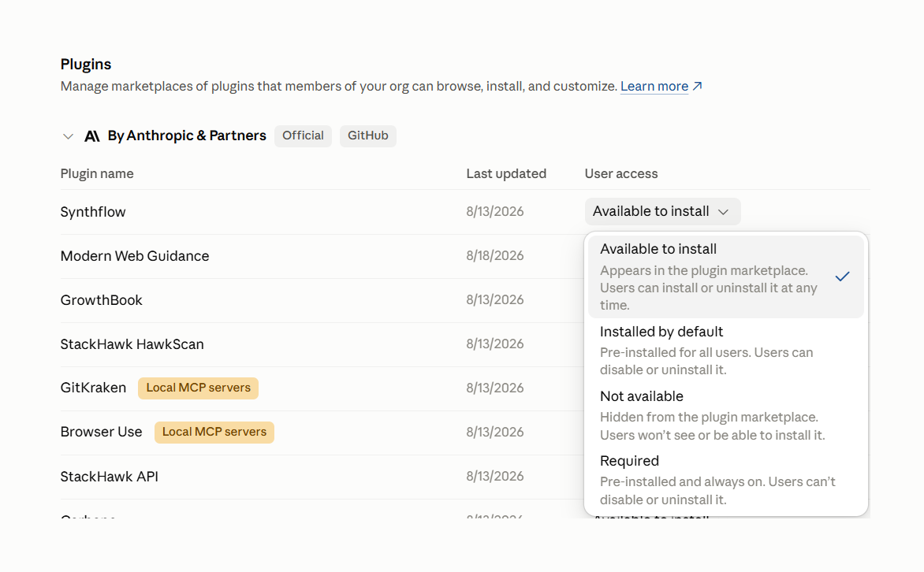
Task: Click the 8/18/2026 date for Modern Web Guidance
Action: pos(495,255)
